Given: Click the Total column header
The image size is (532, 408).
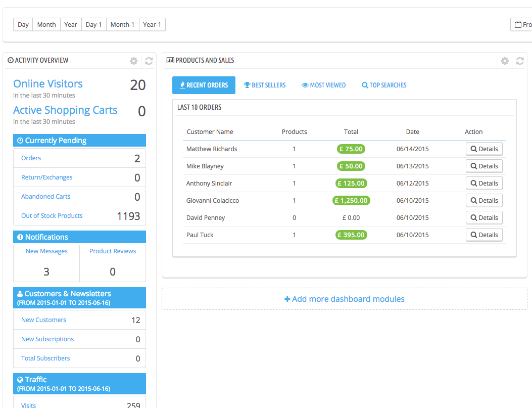Looking at the screenshot, I should point(351,131).
